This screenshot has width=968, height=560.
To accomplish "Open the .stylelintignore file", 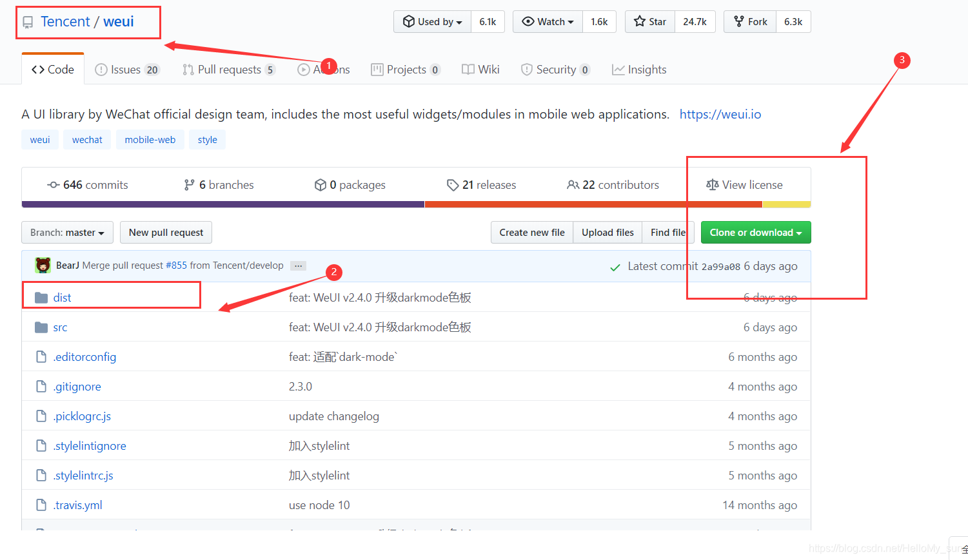I will tap(90, 446).
